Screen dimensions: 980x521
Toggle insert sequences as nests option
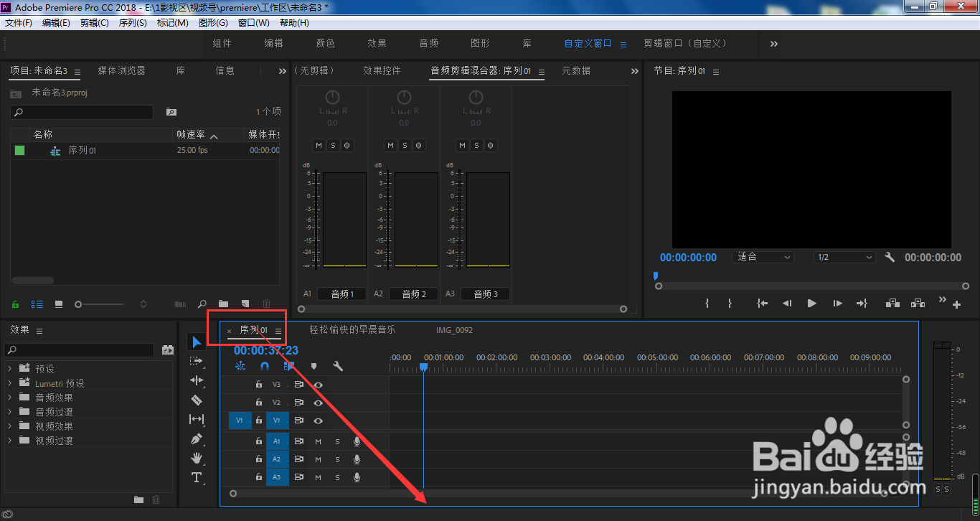[x=240, y=366]
